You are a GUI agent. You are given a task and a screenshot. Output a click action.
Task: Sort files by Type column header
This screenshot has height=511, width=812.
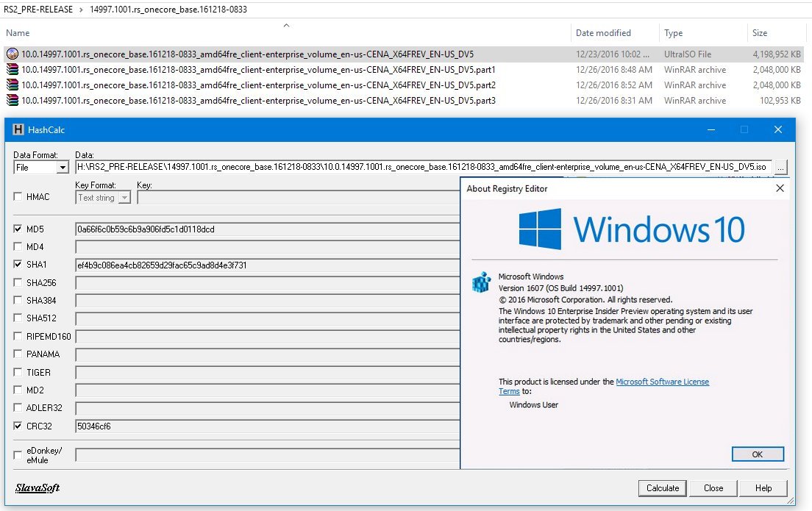tap(673, 32)
